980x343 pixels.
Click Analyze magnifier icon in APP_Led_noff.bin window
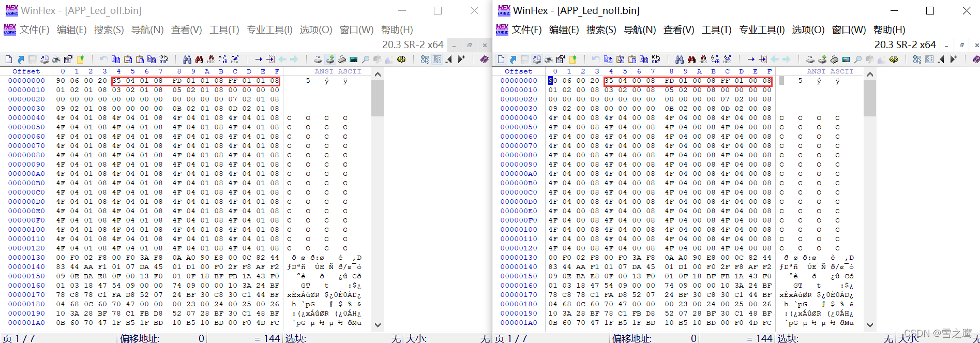(858, 59)
